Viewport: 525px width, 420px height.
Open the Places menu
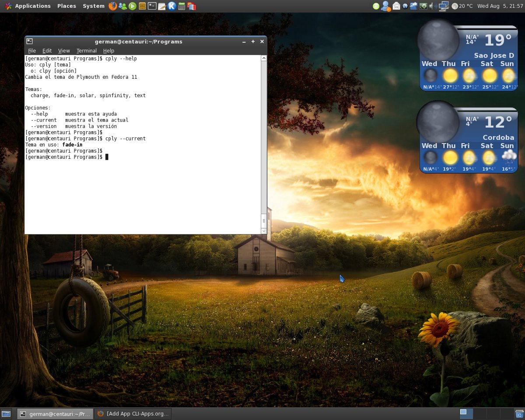(x=66, y=6)
